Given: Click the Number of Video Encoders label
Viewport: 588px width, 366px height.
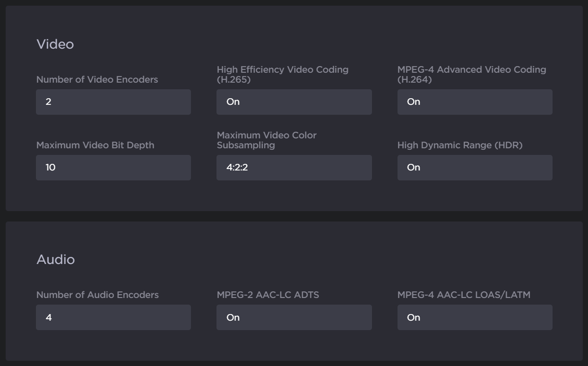Looking at the screenshot, I should coord(97,80).
